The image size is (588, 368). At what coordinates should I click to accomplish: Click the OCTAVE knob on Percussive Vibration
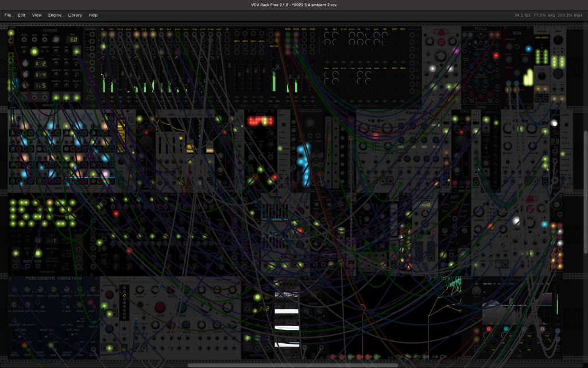pos(28,289)
